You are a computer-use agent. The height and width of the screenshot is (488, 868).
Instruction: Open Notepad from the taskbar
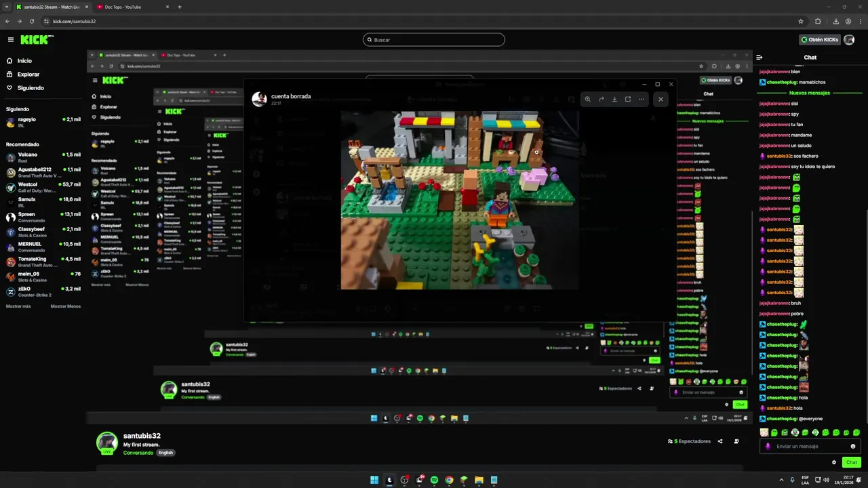pyautogui.click(x=494, y=480)
